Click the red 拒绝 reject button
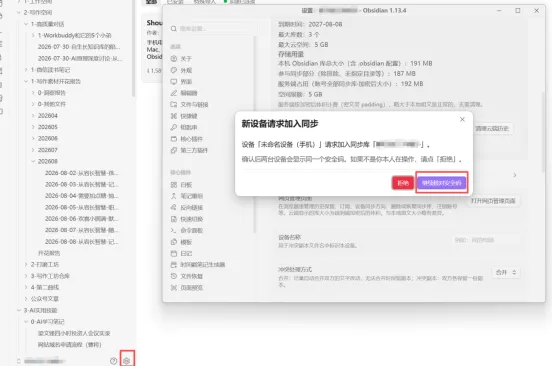Screen dimensions: 553x367 (403, 183)
